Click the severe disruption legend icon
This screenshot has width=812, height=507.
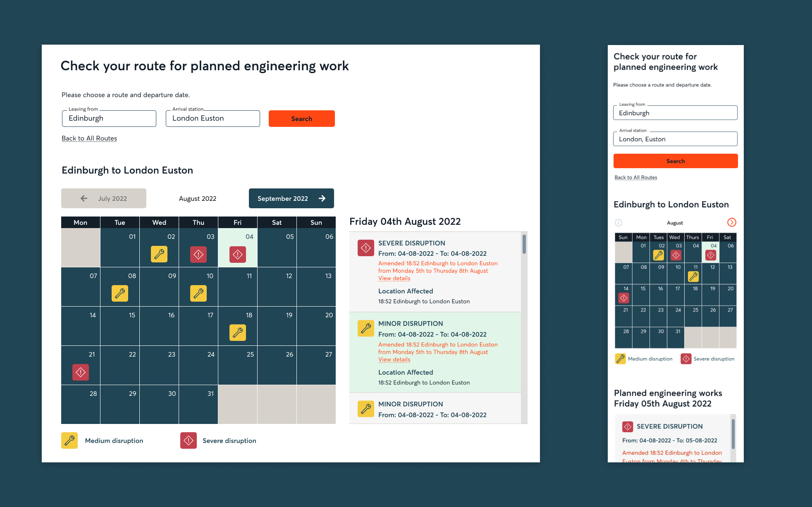tap(189, 440)
